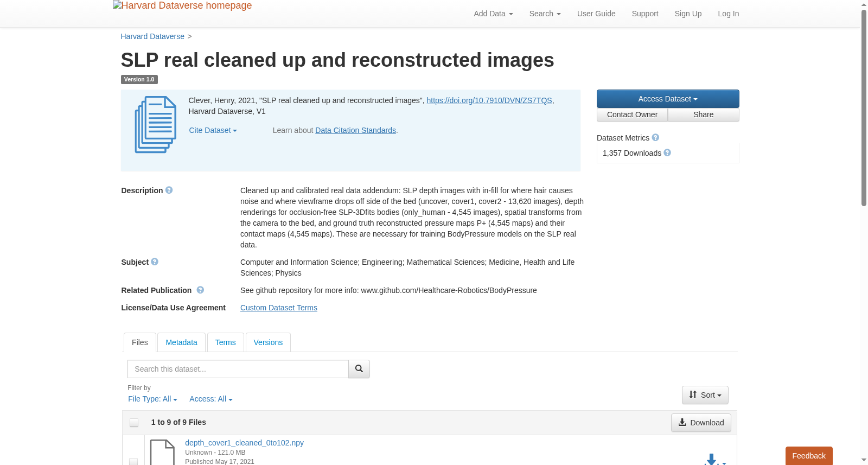
Task: Click the dataset document icon in citation box
Action: [x=156, y=125]
